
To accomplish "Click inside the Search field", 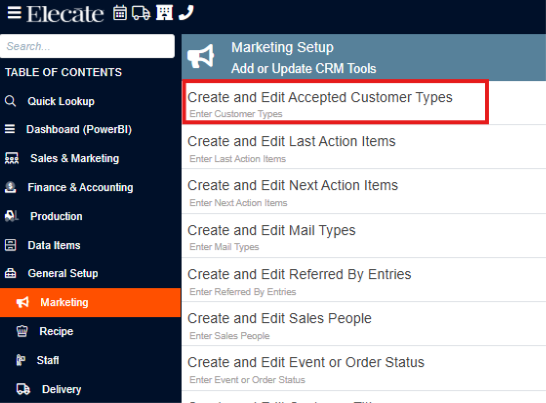I will (x=87, y=46).
